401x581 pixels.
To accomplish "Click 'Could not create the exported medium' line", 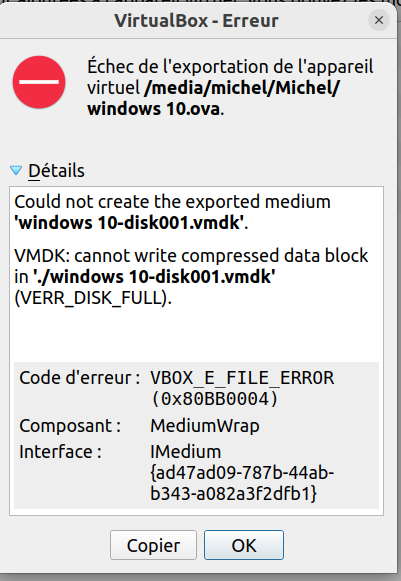I will pos(172,202).
